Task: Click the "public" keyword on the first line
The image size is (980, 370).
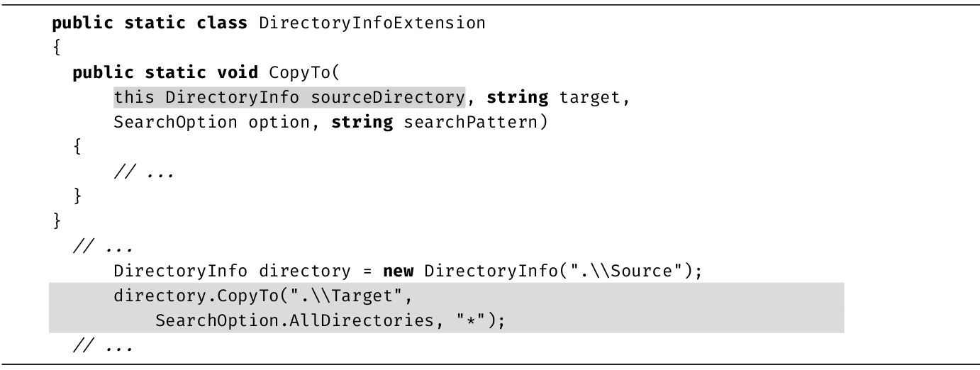Action: 82,23
